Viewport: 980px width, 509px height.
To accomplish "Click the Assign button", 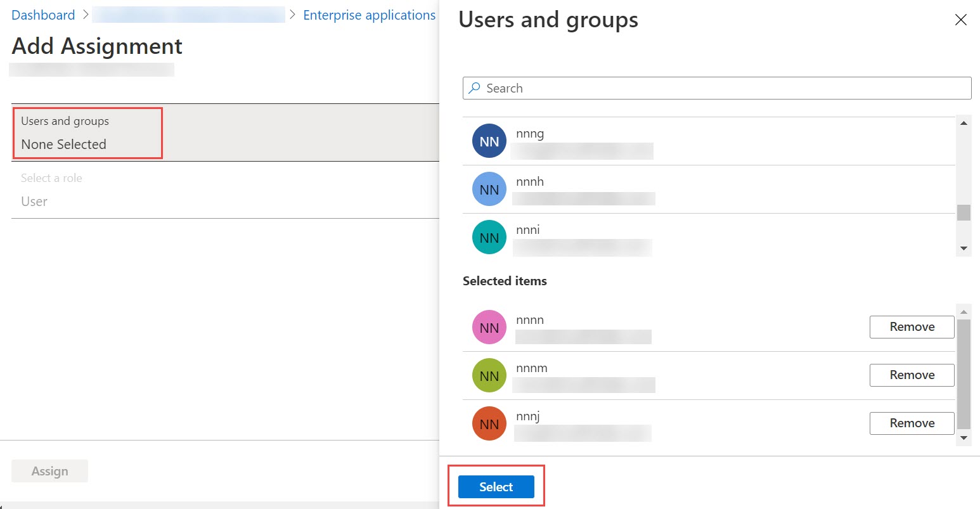I will coord(49,471).
